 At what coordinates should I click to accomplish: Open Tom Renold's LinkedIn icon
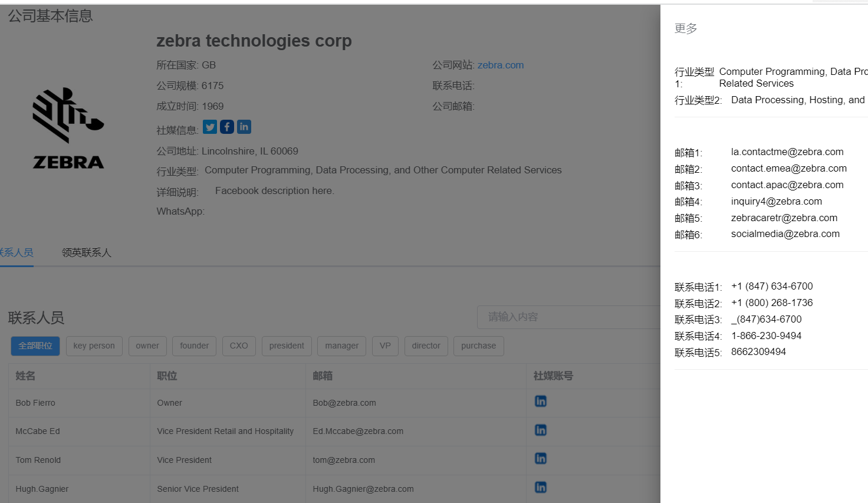[x=541, y=458]
